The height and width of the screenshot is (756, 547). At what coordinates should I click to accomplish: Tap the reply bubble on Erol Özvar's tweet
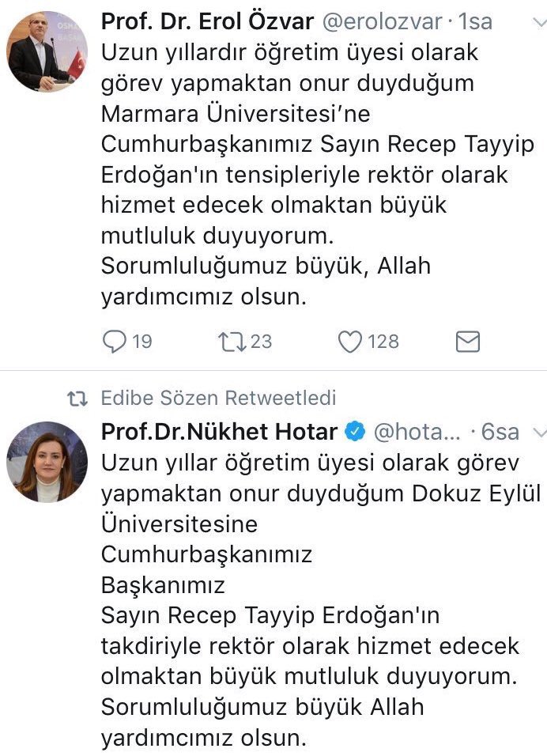pos(115,341)
